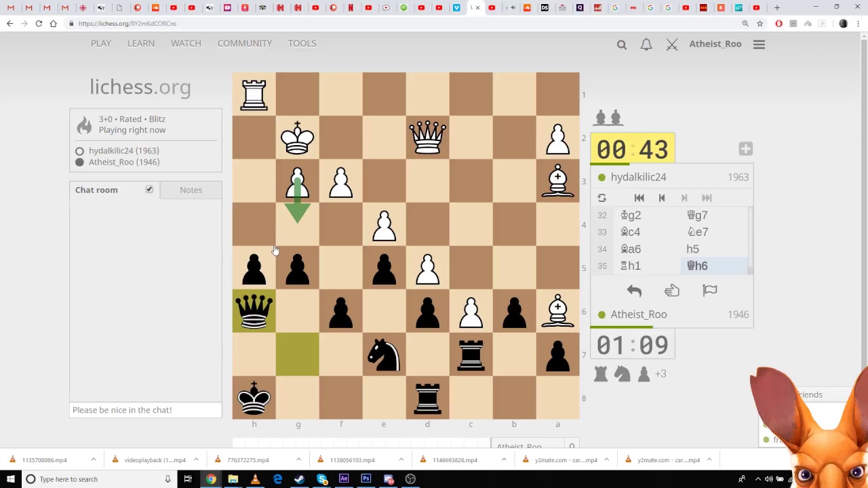868x488 pixels.
Task: Select the white queen on d2
Action: (x=427, y=138)
